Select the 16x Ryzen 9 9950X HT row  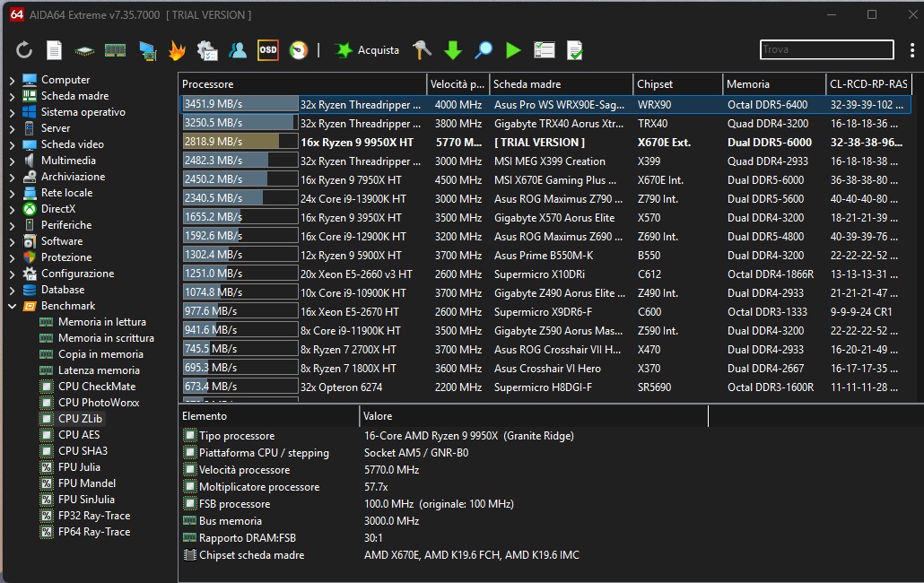pos(545,142)
